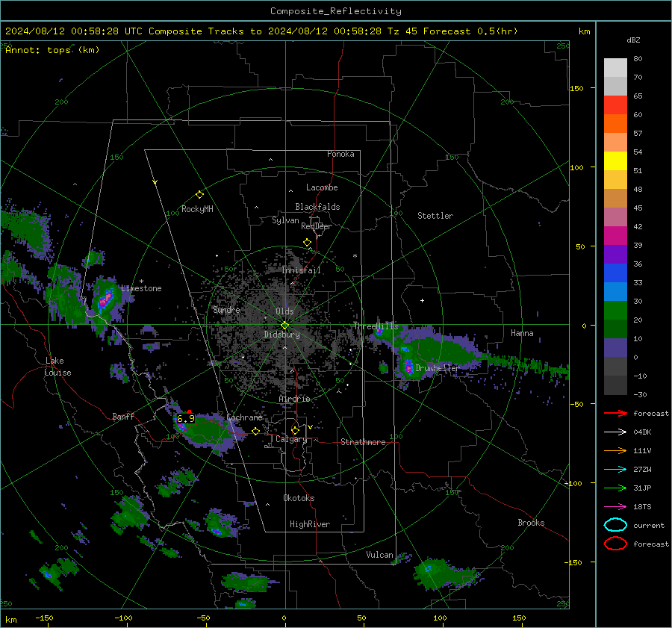Click the red forecast arrow in legend
The width and height of the screenshot is (672, 628).
click(615, 413)
